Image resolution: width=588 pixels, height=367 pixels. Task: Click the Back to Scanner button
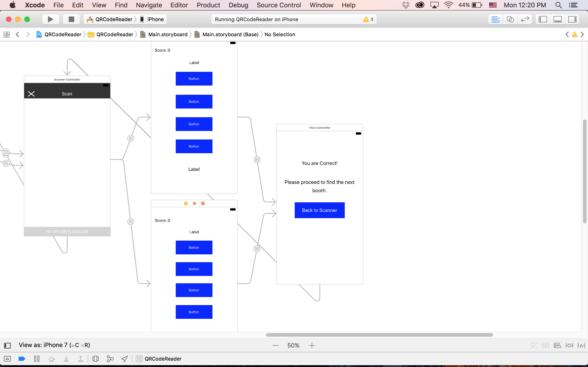(319, 210)
